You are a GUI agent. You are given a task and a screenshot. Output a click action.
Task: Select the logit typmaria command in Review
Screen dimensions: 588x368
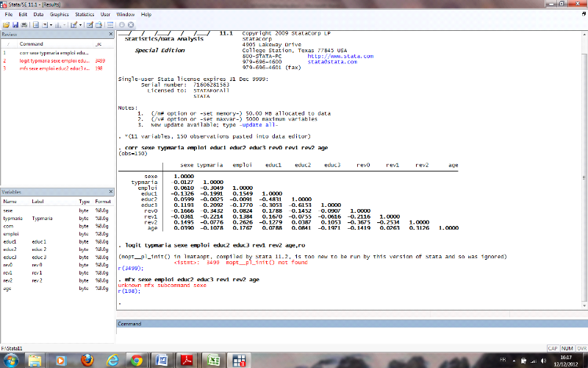coord(49,61)
